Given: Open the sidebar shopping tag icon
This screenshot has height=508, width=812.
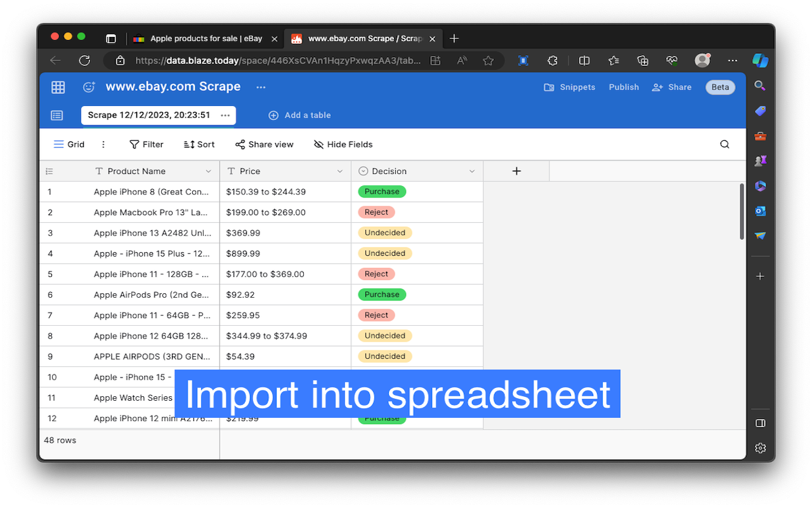Looking at the screenshot, I should (x=760, y=110).
